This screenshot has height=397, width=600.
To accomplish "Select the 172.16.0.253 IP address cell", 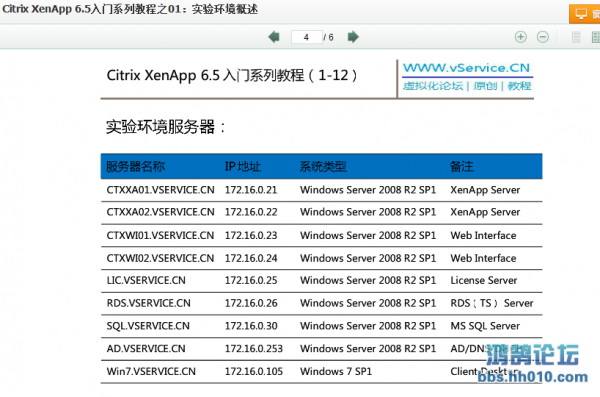I will pos(253,349).
